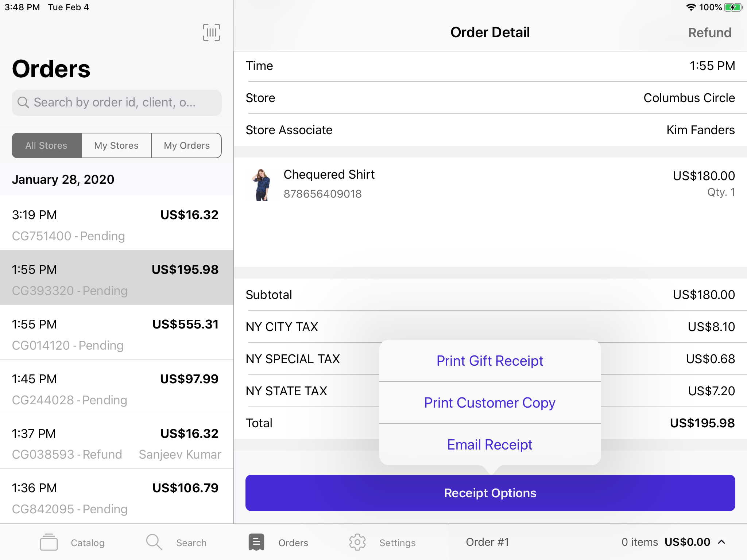Select Email Receipt menu option
Screen dimensions: 747x560
pyautogui.click(x=490, y=445)
